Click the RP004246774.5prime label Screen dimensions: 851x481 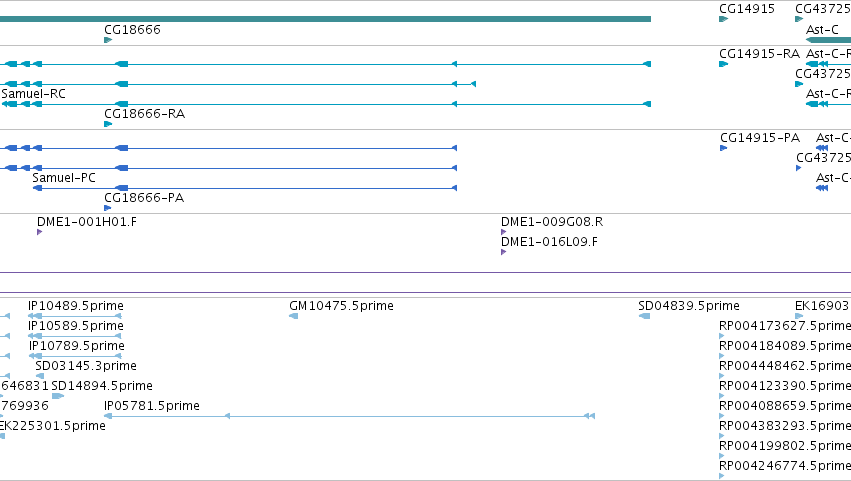click(x=785, y=466)
